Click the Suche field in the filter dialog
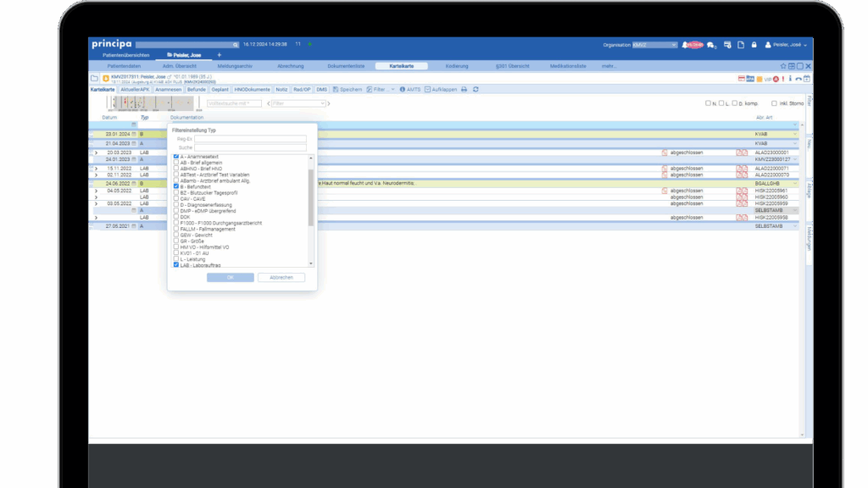The image size is (868, 488). point(250,147)
